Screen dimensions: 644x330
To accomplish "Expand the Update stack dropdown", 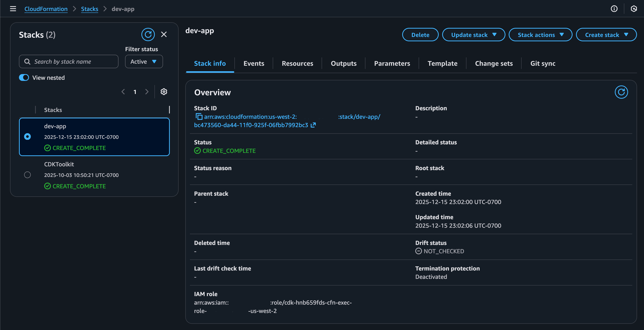I will point(473,34).
